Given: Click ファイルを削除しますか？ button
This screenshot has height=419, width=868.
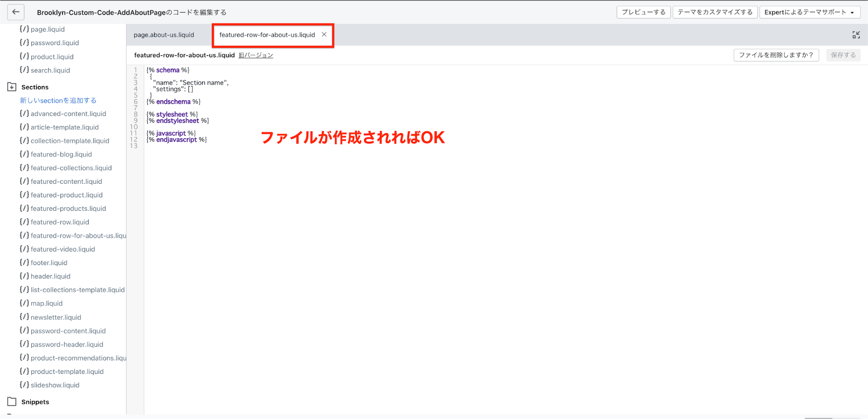Looking at the screenshot, I should pos(776,55).
